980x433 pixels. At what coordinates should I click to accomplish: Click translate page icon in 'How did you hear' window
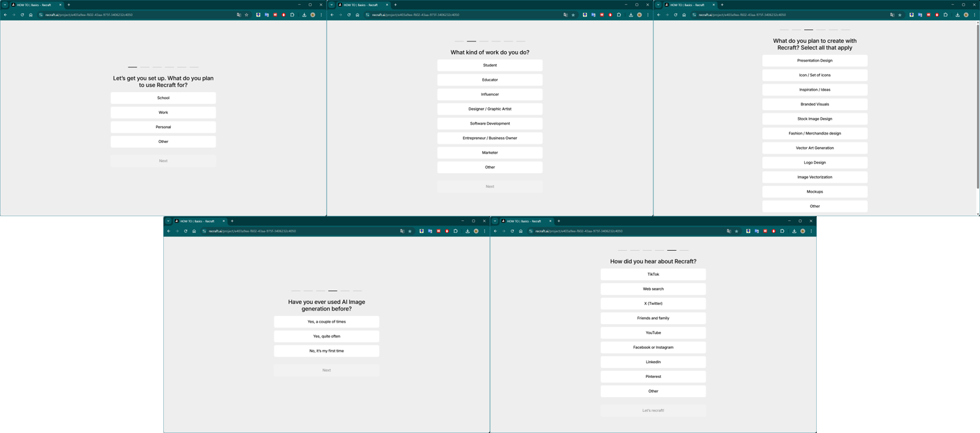tap(729, 231)
